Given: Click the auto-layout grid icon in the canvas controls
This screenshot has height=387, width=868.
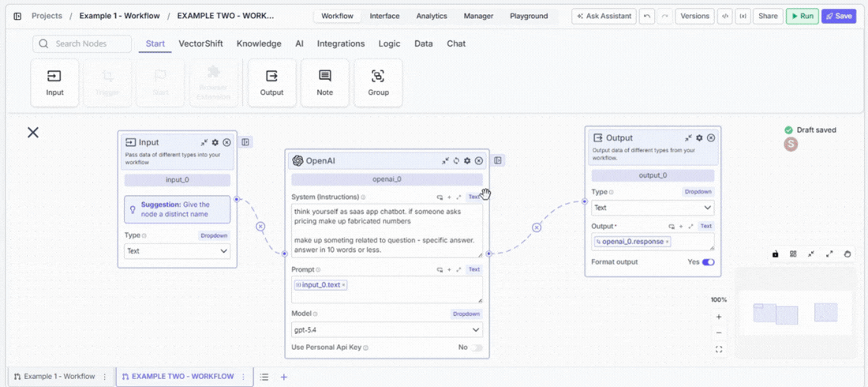Looking at the screenshot, I should (793, 254).
